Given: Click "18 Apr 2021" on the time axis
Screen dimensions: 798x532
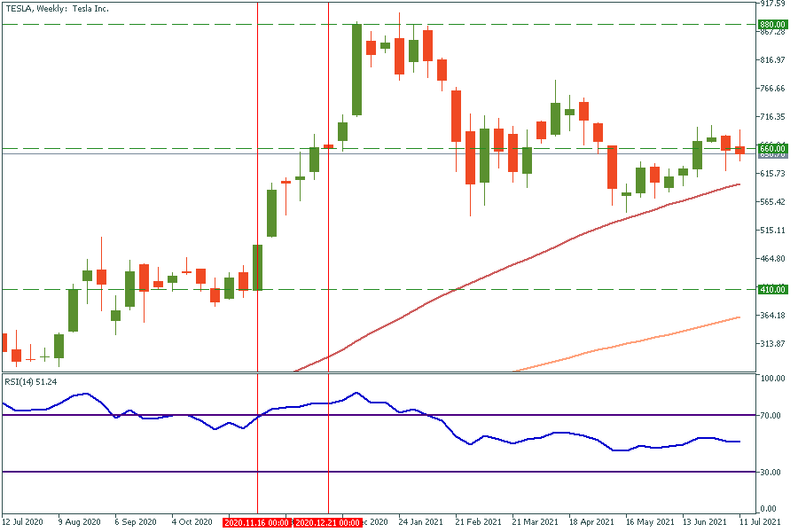Looking at the screenshot, I should click(x=591, y=523).
